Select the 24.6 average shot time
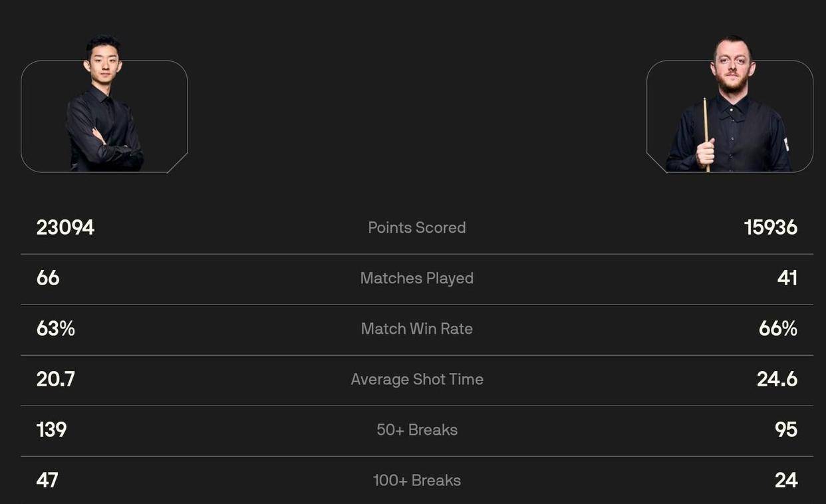Screen dimensions: 826x504 [777, 379]
